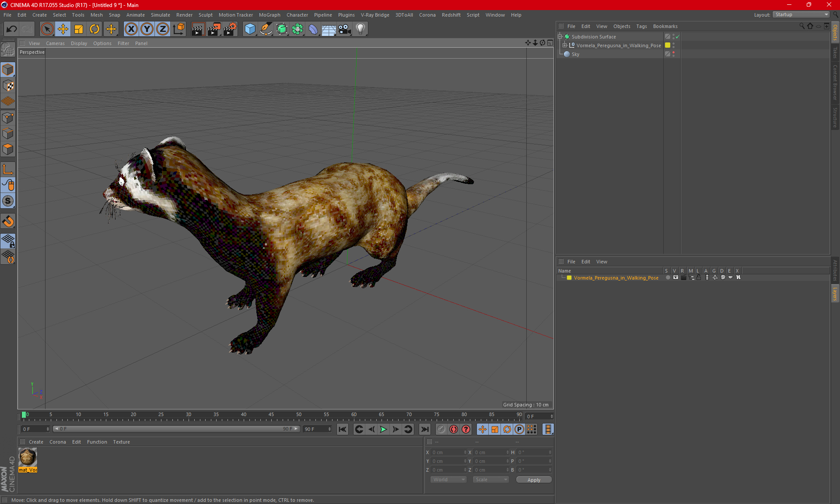Add a Light object
The width and height of the screenshot is (840, 504).
[360, 29]
